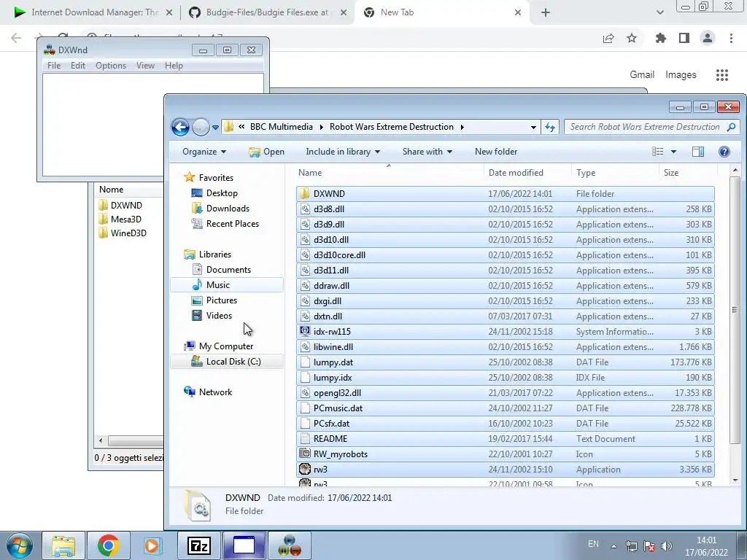
Task: Click the Gmail link
Action: click(642, 75)
